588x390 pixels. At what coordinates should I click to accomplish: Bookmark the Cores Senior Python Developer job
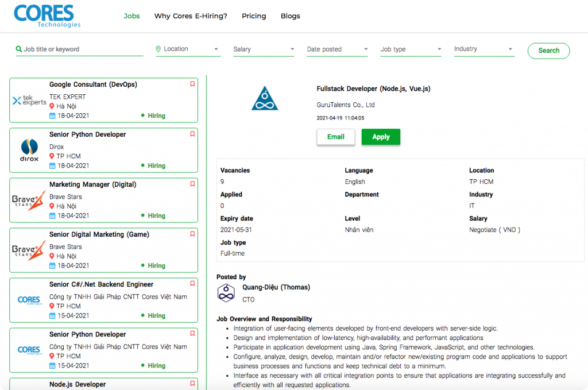(192, 333)
